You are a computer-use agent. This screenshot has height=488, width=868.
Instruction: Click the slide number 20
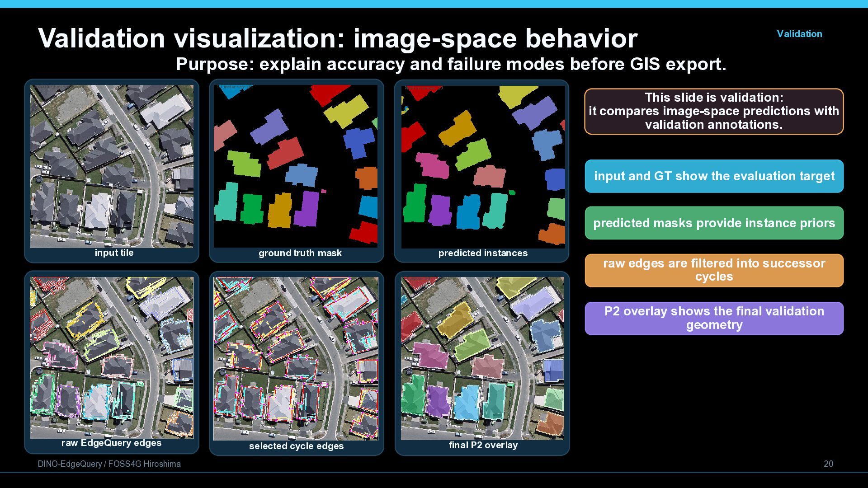tap(828, 464)
